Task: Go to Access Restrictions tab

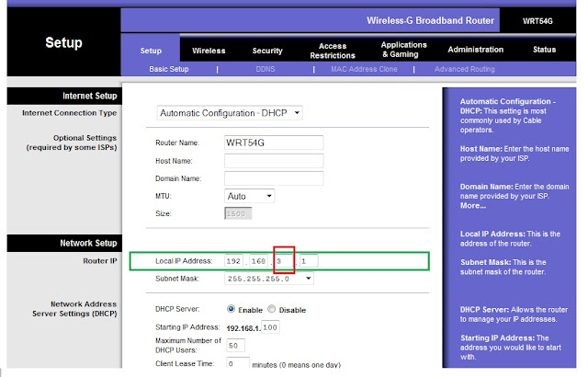Action: coord(333,51)
